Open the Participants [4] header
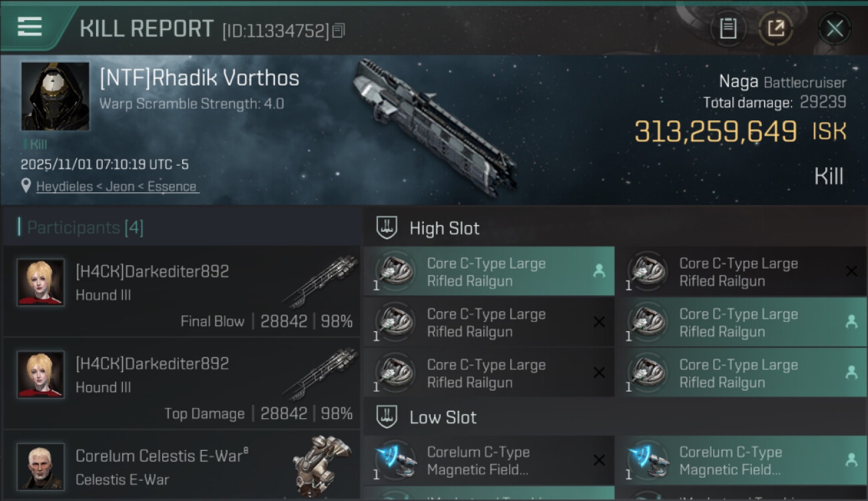868x501 pixels. tap(85, 228)
